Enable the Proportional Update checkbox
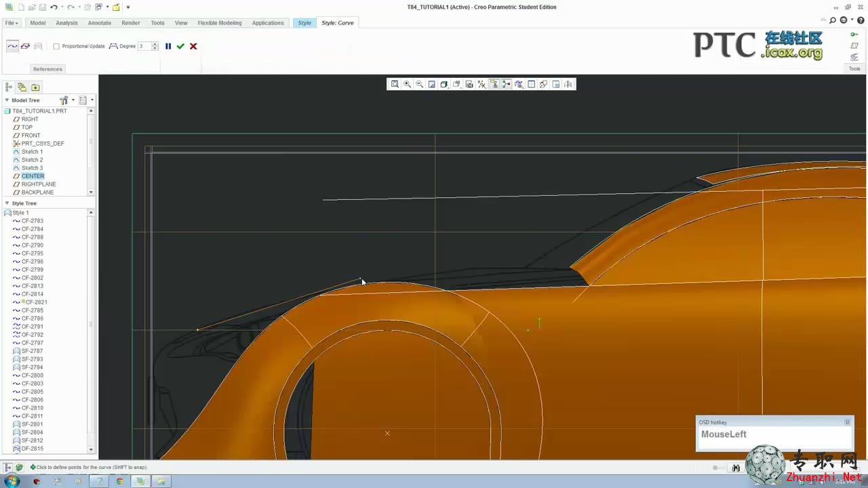868x488 pixels. tap(56, 46)
